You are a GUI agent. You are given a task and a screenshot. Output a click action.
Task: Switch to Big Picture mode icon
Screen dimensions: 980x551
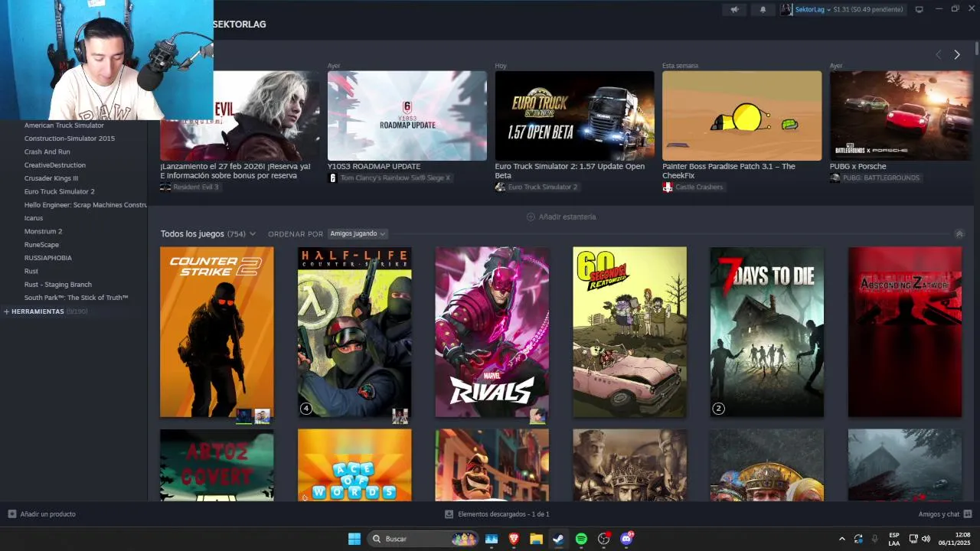pyautogui.click(x=920, y=9)
